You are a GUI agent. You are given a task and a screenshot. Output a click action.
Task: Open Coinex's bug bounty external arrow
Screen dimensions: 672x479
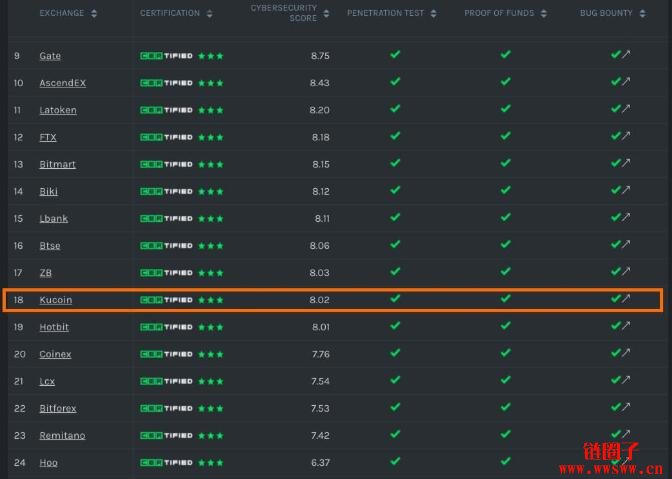626,353
